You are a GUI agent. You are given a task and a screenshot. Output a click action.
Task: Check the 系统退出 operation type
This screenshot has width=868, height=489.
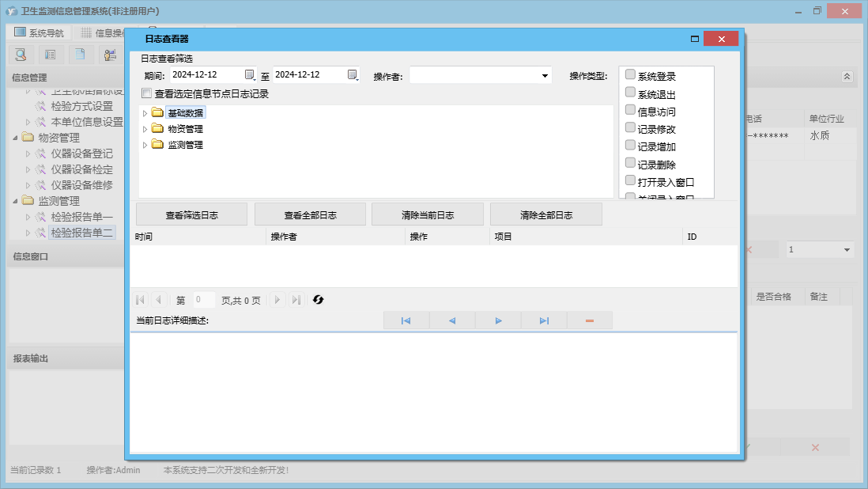pos(630,93)
